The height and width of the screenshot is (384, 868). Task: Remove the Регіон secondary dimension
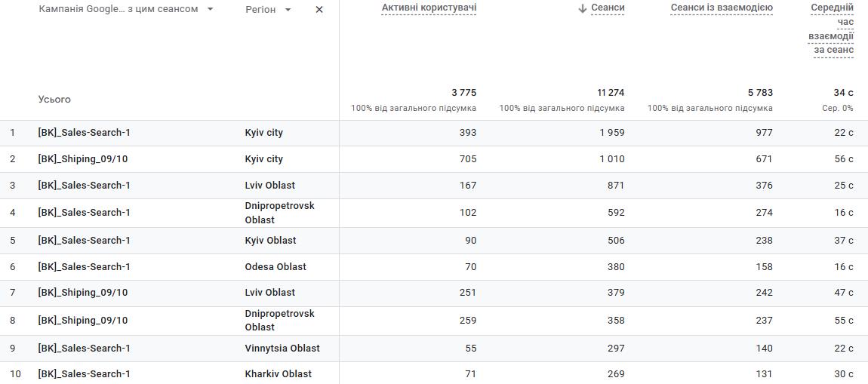pos(319,10)
